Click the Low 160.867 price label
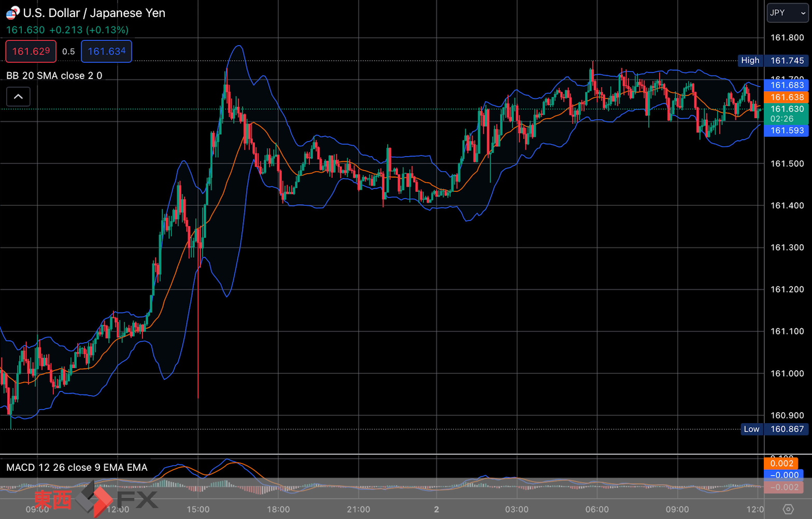Screen dimensions: 812x519 tap(775, 429)
